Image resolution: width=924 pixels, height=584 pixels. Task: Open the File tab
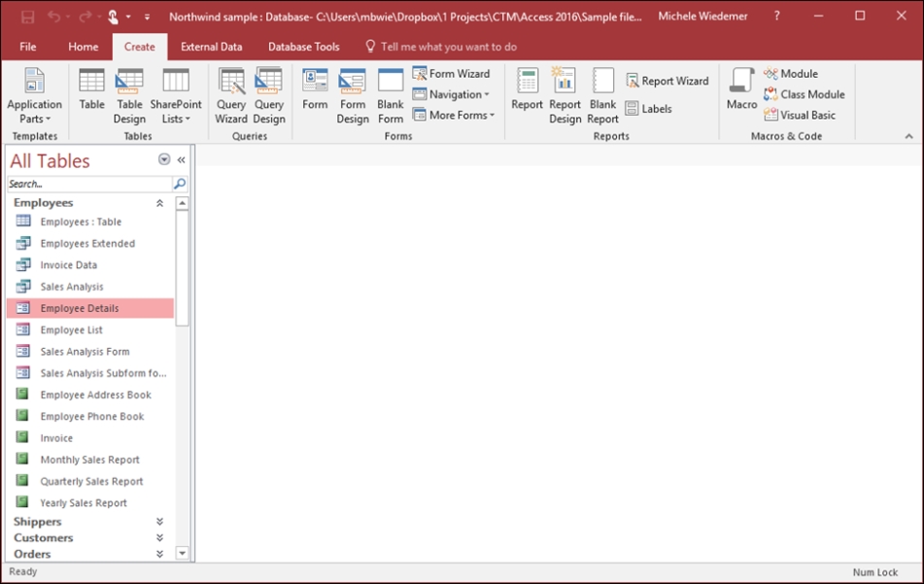tap(28, 47)
